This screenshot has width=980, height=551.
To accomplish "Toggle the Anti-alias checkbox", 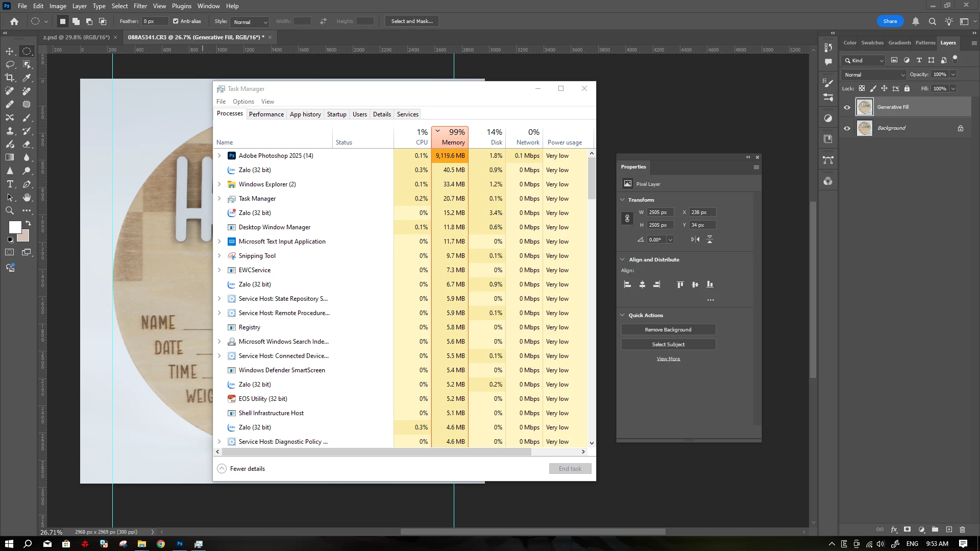I will click(x=176, y=21).
